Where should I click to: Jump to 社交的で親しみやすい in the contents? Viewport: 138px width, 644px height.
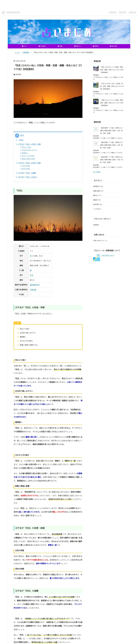click(30, 150)
